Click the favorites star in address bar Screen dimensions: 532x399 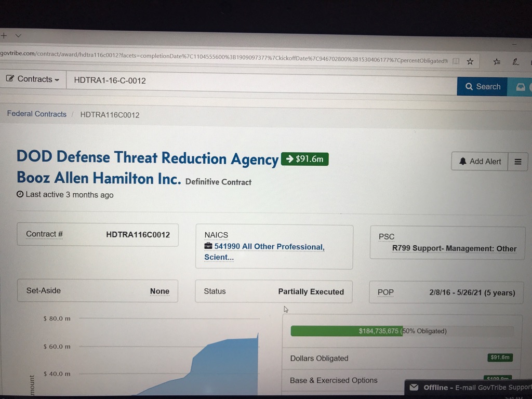(470, 61)
